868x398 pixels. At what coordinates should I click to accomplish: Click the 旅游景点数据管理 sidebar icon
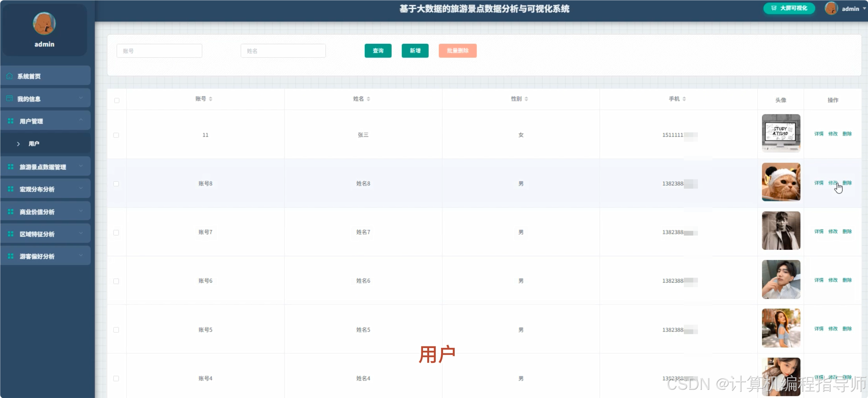[x=10, y=166]
